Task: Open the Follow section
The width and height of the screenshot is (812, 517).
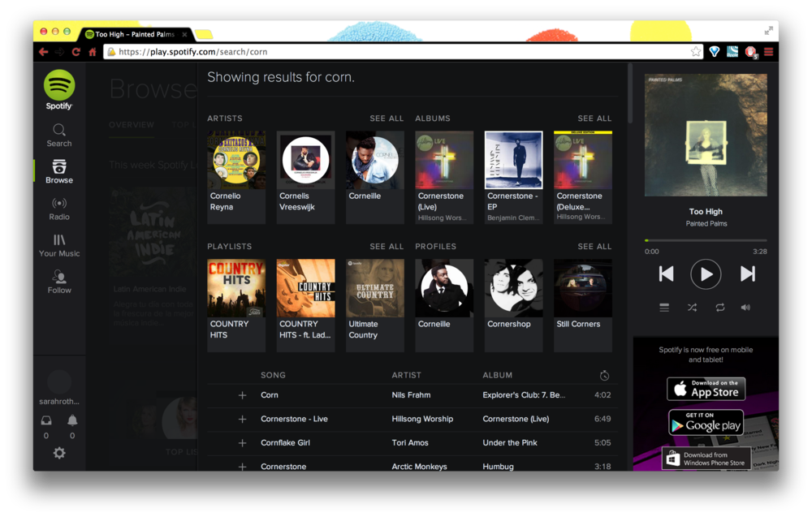Action: 59,282
